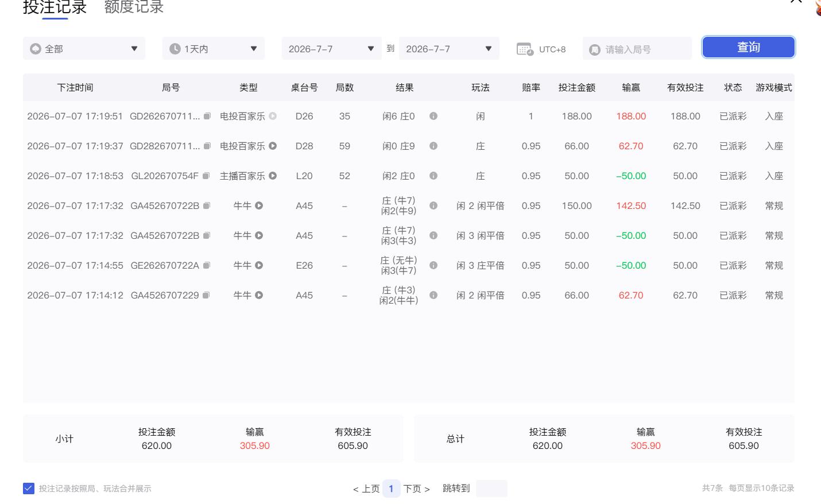The image size is (821, 504).
Task: Click the 有效投注 column header
Action: pyautogui.click(x=686, y=88)
